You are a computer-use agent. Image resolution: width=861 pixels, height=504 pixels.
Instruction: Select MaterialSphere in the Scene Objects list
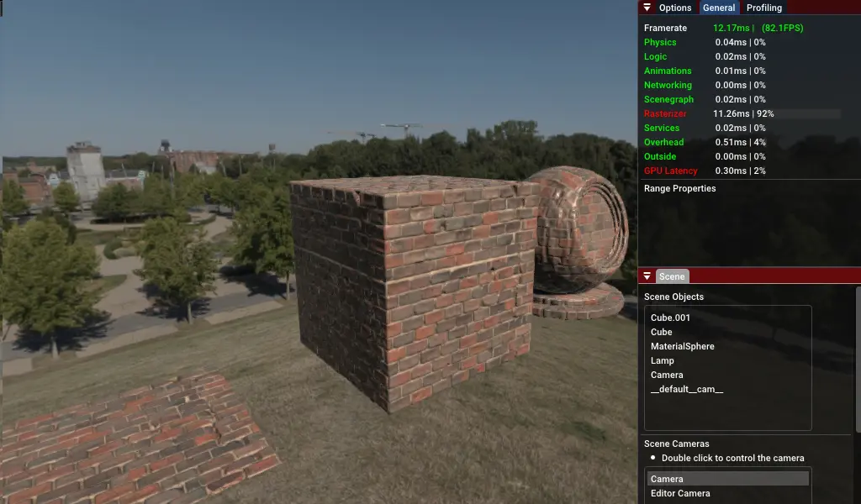(684, 346)
